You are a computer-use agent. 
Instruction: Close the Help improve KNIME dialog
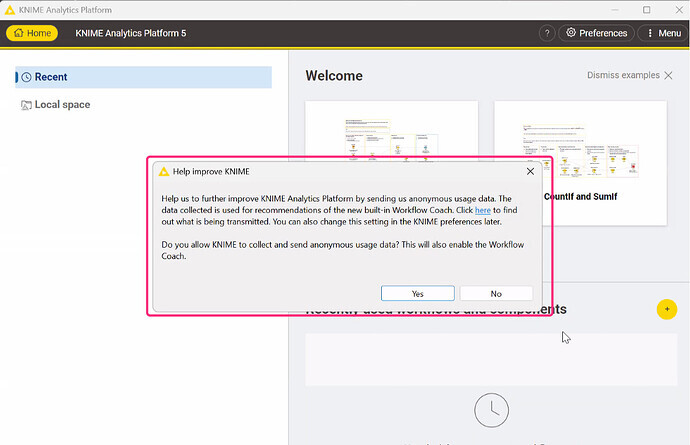(x=530, y=171)
